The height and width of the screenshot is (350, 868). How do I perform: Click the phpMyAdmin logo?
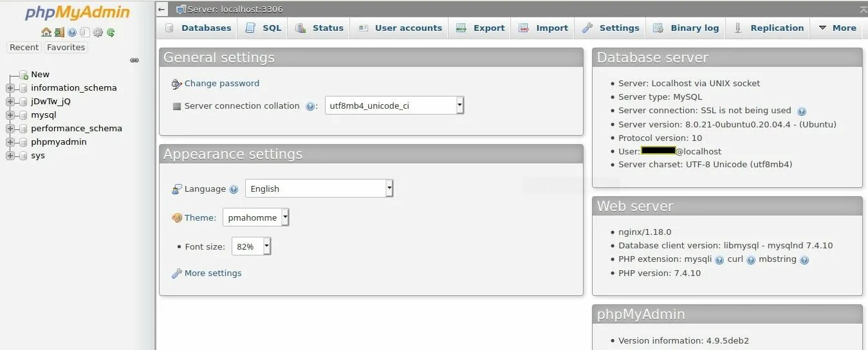[x=77, y=12]
